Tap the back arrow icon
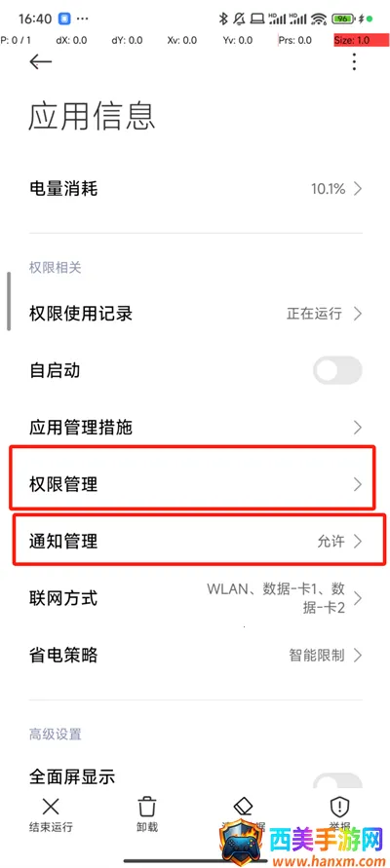The height and width of the screenshot is (868, 390). (x=40, y=62)
